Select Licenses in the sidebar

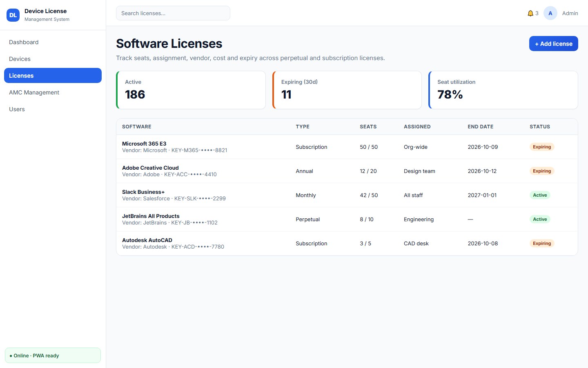point(53,76)
